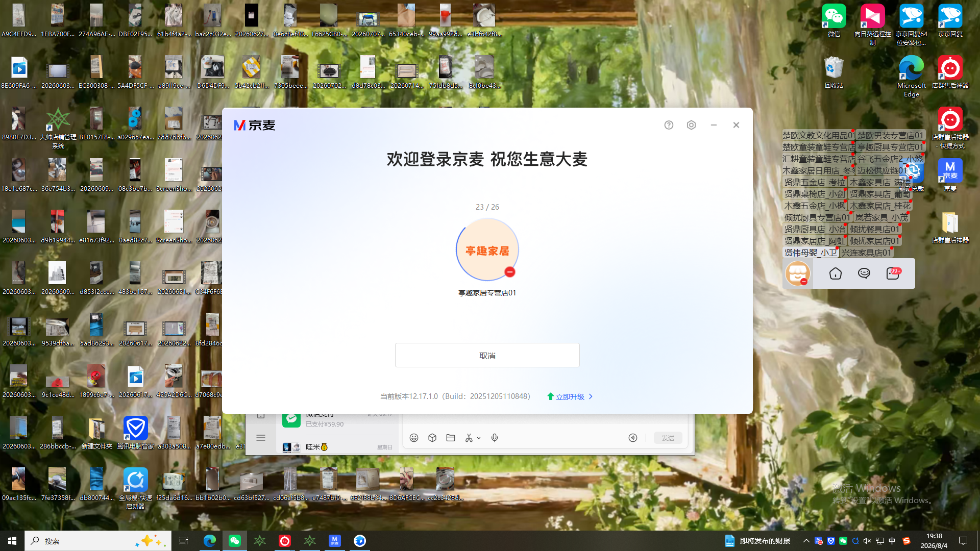Image resolution: width=980 pixels, height=551 pixels.
Task: Click the voice call icon left of 发送
Action: pyautogui.click(x=633, y=438)
